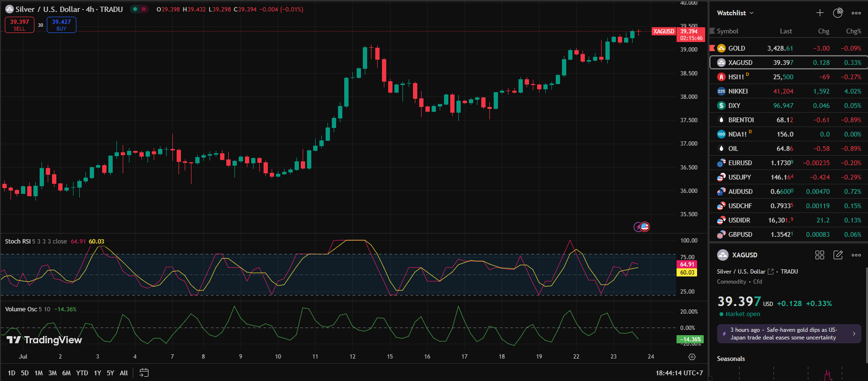Toggle the green market status indicator in chart header
Viewport: 868px width, 381px height.
[135, 9]
